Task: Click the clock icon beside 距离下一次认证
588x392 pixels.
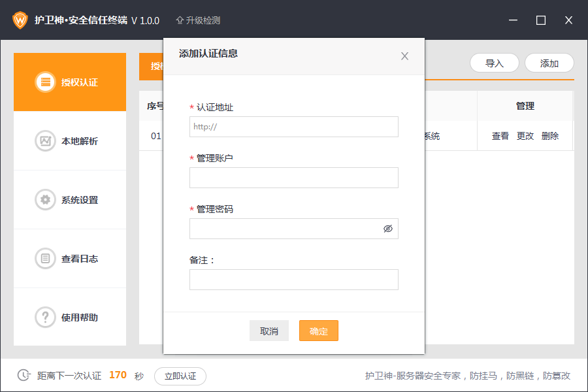Action: click(x=24, y=376)
